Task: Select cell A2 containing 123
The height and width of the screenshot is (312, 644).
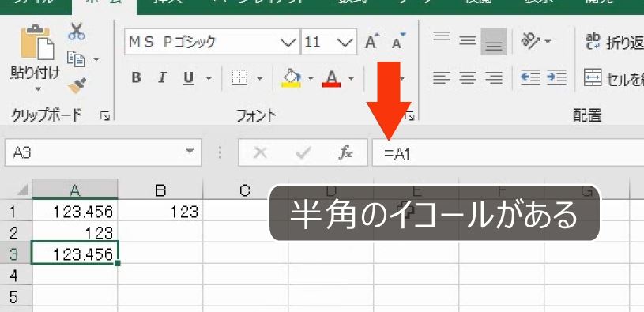Action: (75, 232)
